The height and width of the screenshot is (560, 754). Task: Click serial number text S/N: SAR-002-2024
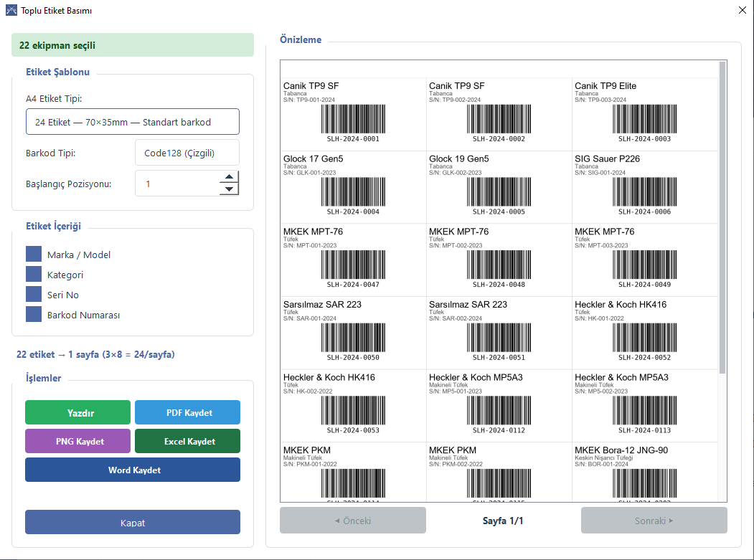pyautogui.click(x=456, y=318)
